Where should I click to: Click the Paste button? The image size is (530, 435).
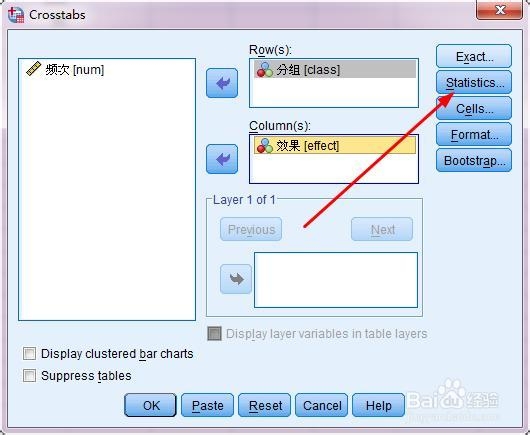point(208,405)
